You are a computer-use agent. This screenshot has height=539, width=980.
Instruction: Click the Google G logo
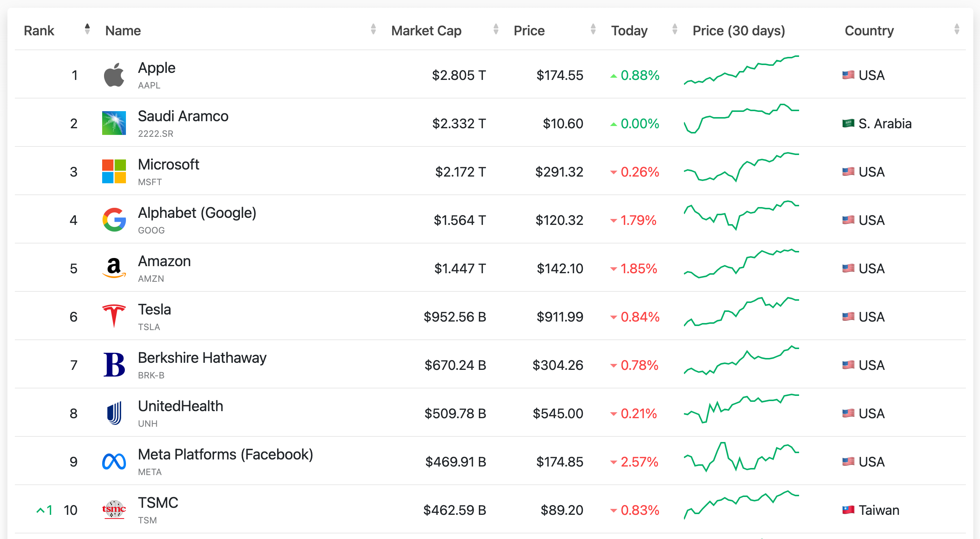[x=114, y=220]
